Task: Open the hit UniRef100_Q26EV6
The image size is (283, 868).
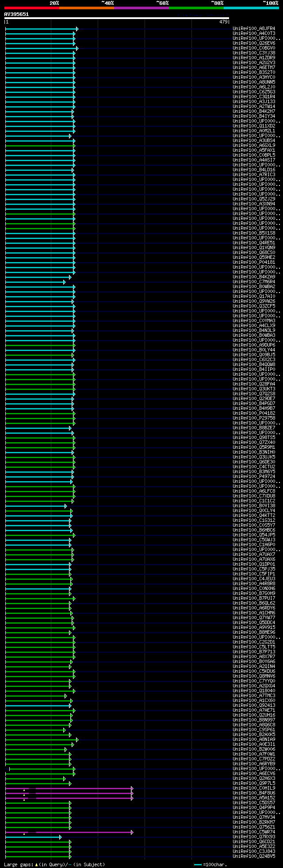Action: [x=254, y=43]
